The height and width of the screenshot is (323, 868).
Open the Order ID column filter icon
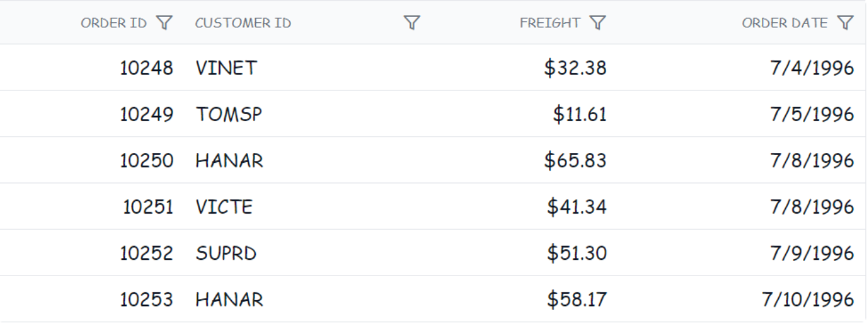(165, 23)
